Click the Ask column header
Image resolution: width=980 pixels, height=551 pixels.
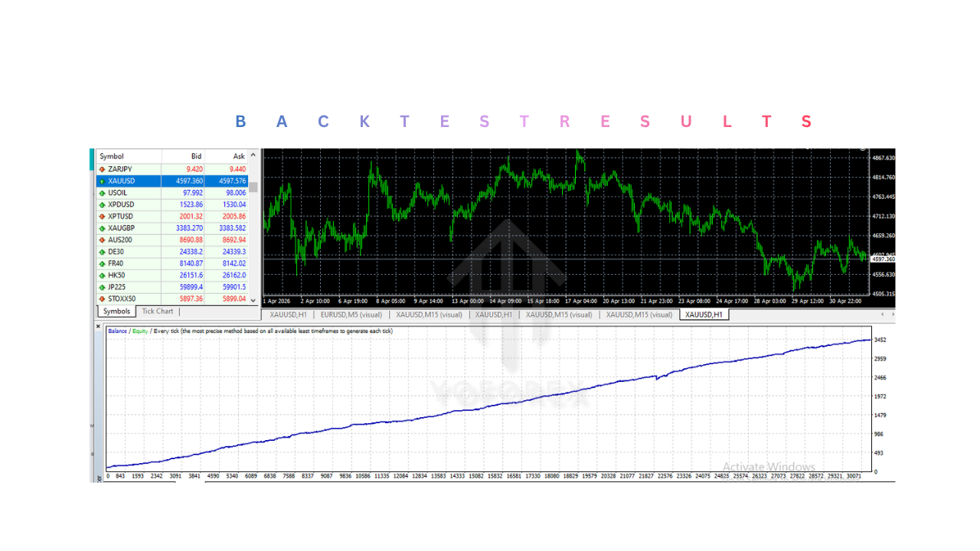[x=227, y=156]
